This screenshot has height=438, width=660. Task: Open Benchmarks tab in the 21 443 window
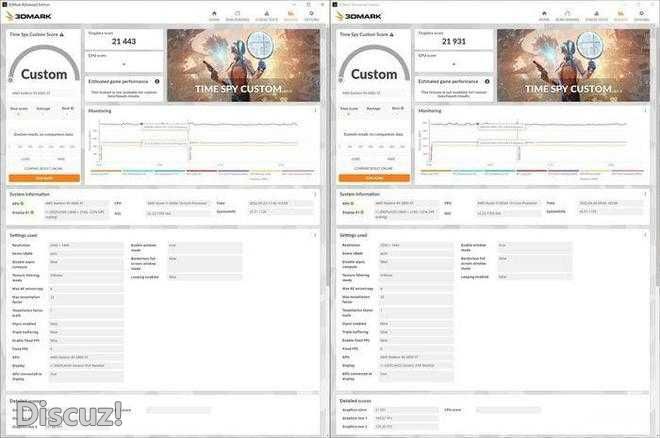click(237, 16)
